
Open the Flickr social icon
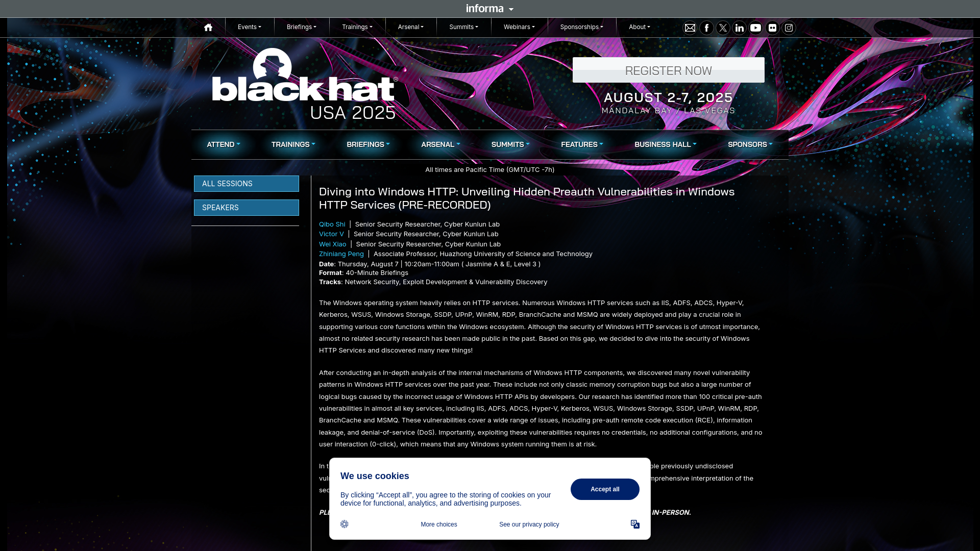click(x=772, y=28)
